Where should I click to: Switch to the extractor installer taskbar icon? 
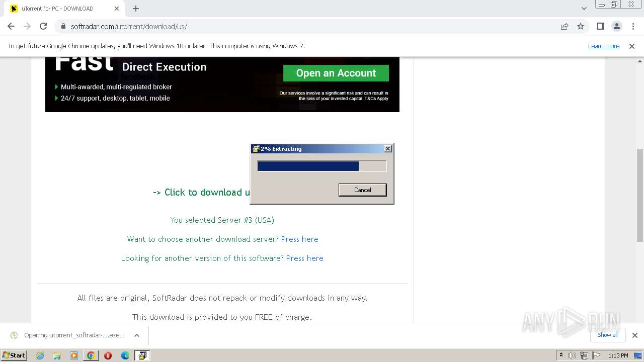[142, 355]
